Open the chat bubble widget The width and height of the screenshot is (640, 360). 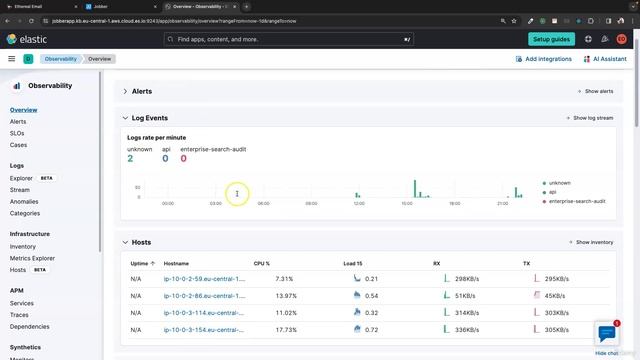607,333
